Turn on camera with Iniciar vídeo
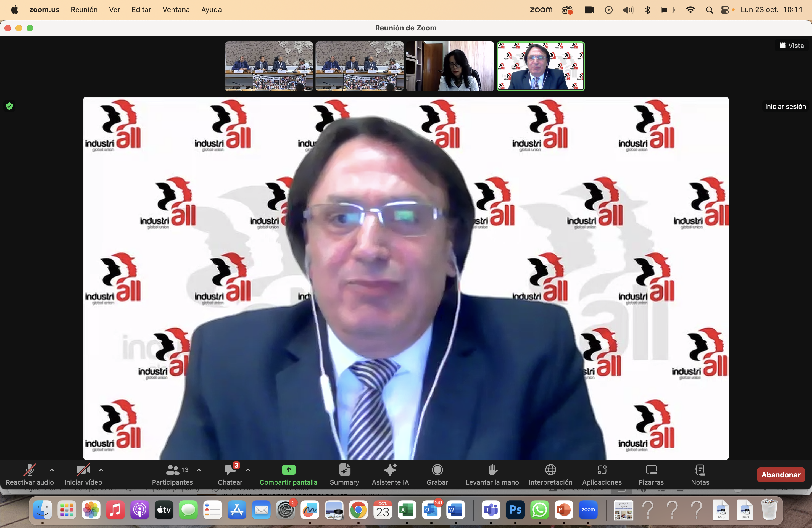The height and width of the screenshot is (528, 812). coord(83,470)
